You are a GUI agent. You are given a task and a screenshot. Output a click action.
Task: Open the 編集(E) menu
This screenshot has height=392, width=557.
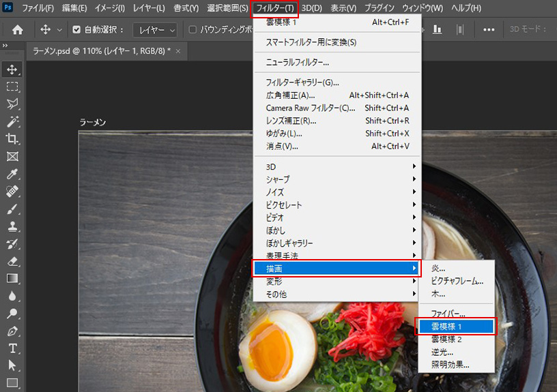click(74, 7)
